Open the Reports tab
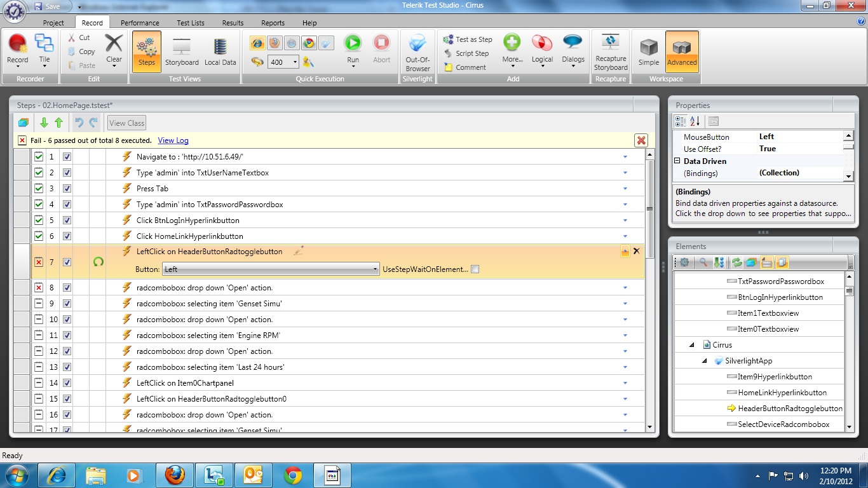The height and width of the screenshot is (488, 868). coord(273,23)
